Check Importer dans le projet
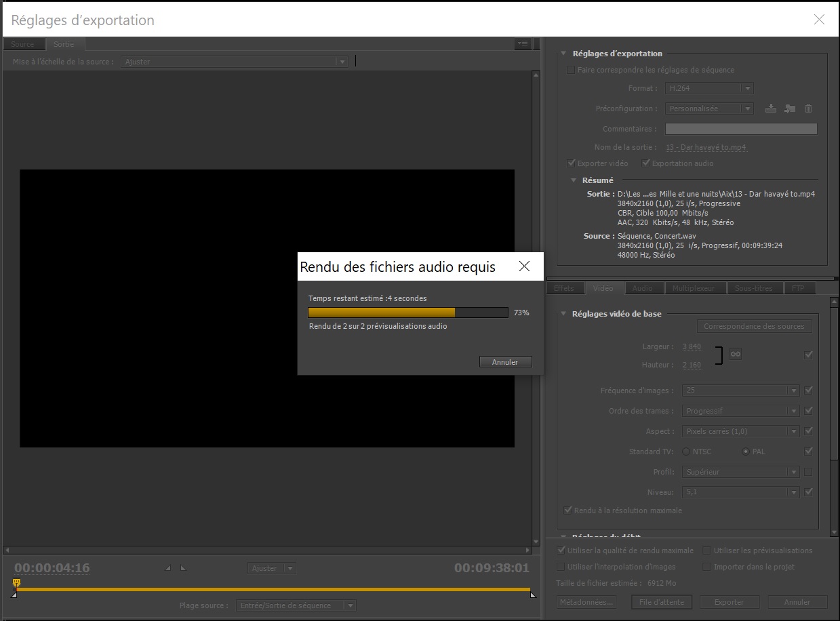This screenshot has width=840, height=621. click(707, 567)
